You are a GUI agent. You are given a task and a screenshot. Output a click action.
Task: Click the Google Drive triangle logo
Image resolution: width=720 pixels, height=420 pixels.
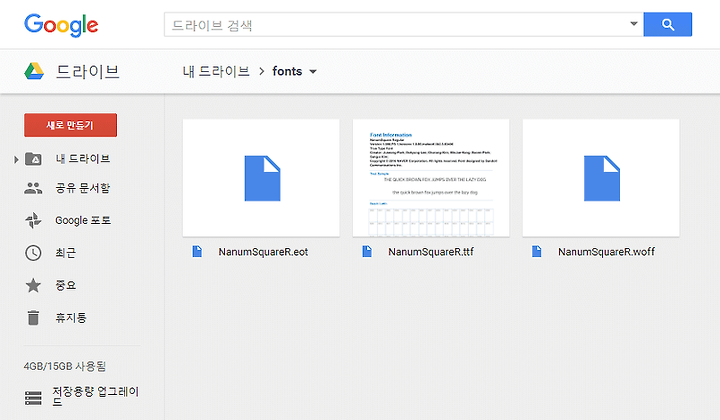pos(34,71)
